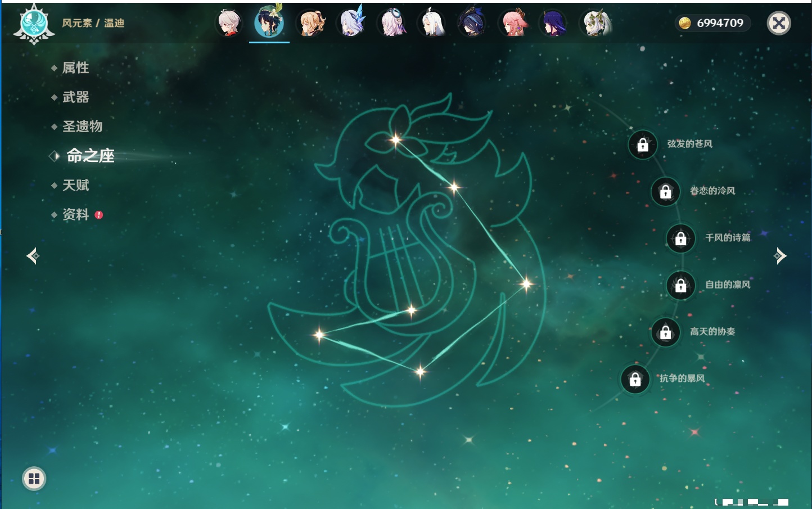
Task: Select the lock icon for 抗争的暴风
Action: tap(635, 379)
